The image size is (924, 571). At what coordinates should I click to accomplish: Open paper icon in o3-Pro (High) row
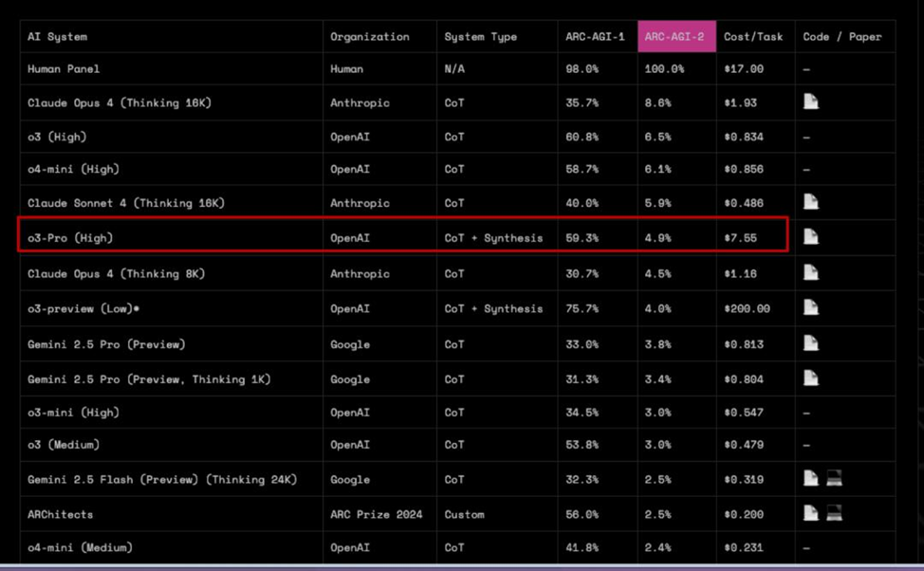[811, 237]
